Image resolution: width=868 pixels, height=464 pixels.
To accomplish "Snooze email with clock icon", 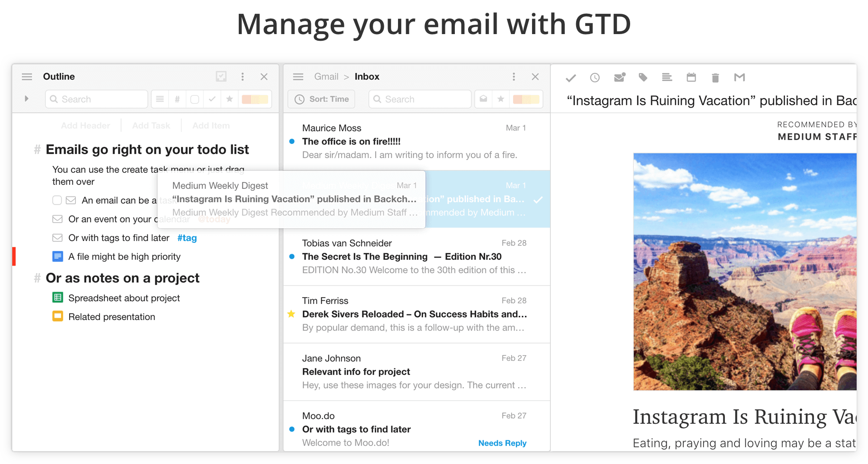I will [595, 78].
